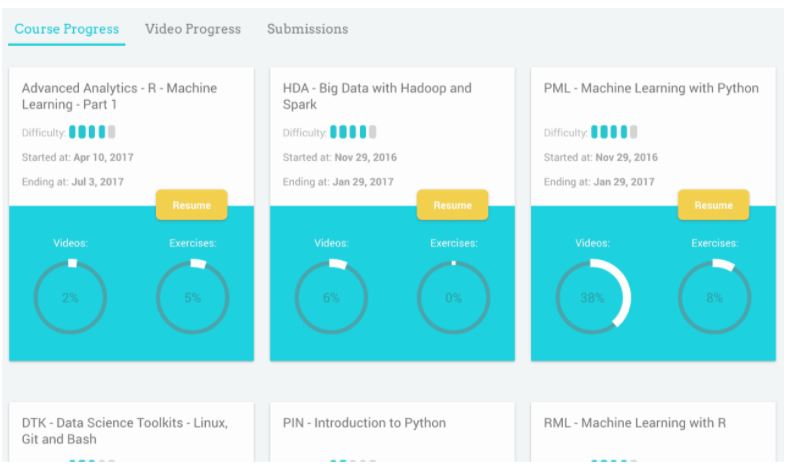Click the 2% videos progress circle
This screenshot has height=470, width=788.
(71, 298)
